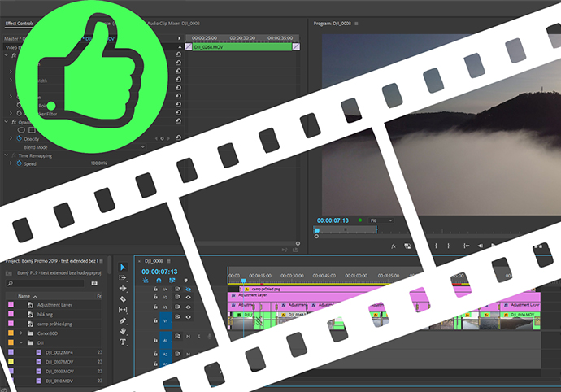
Task: Toggle lock for track V4
Action: tap(155, 289)
